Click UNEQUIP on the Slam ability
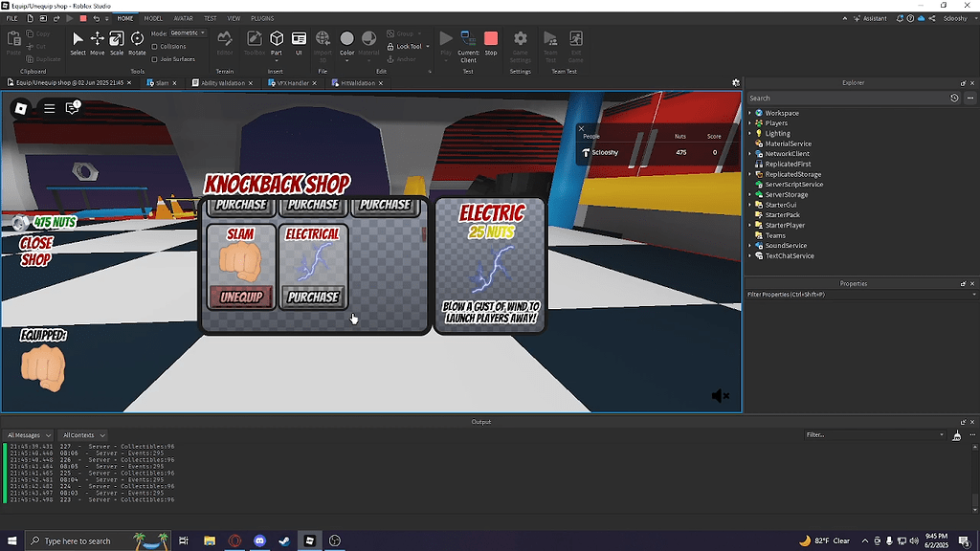The width and height of the screenshot is (980, 551). pos(240,298)
